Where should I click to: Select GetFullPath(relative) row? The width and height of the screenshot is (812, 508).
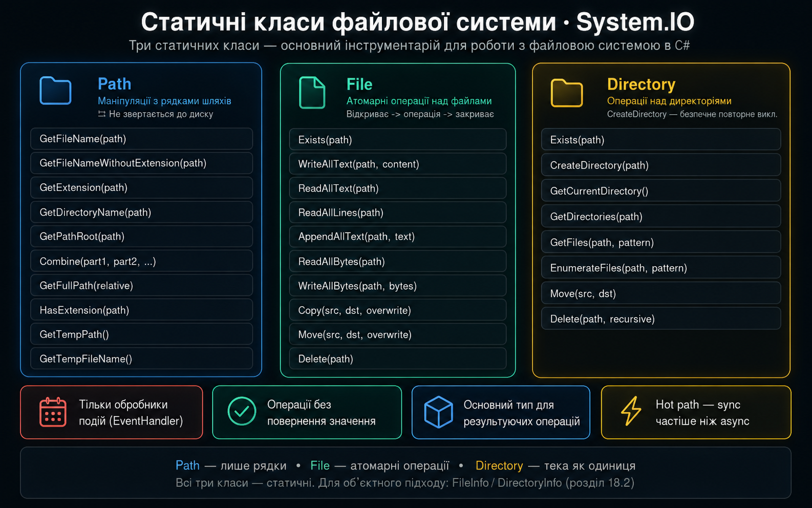(x=141, y=285)
